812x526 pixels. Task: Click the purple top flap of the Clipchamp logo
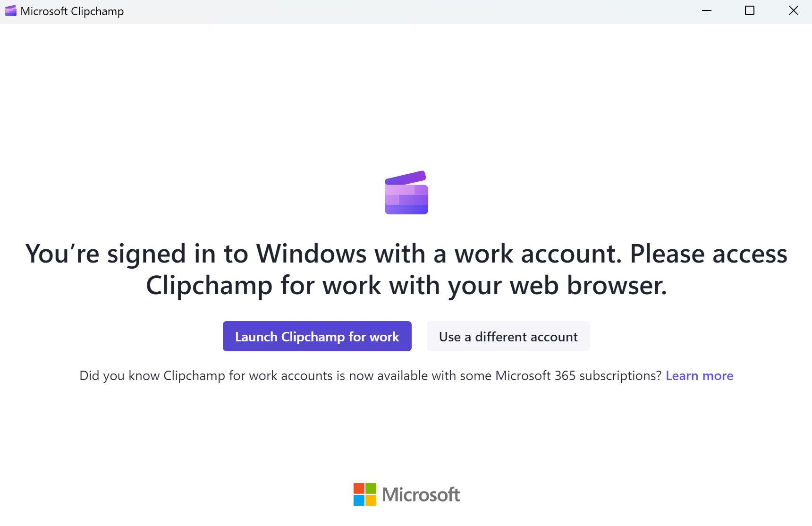click(x=406, y=177)
